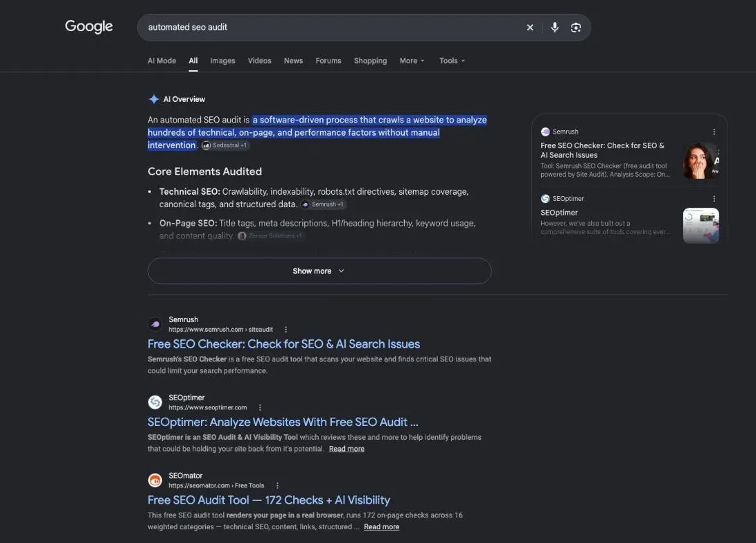Image resolution: width=756 pixels, height=543 pixels.
Task: Click the highlighted software-driven process definition text
Action: (318, 132)
